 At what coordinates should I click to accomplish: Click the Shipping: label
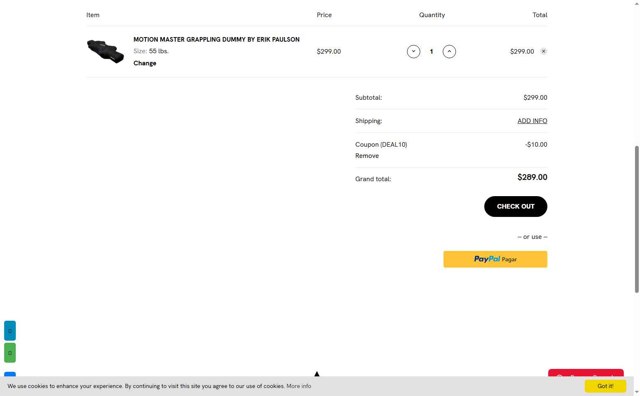coord(369,121)
